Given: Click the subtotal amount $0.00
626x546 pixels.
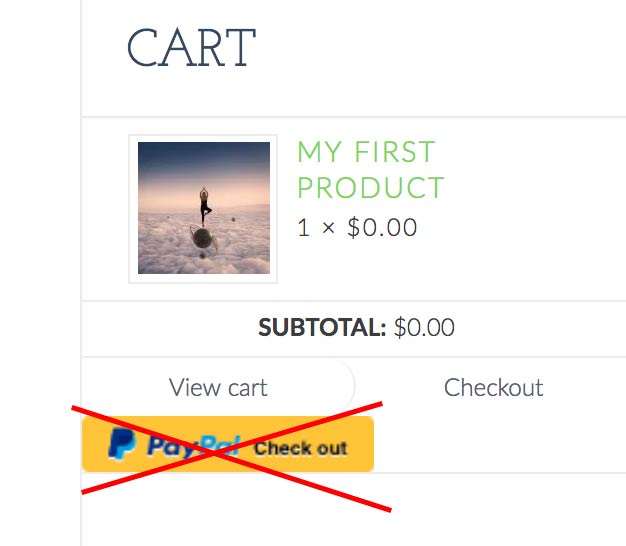Looking at the screenshot, I should 424,328.
